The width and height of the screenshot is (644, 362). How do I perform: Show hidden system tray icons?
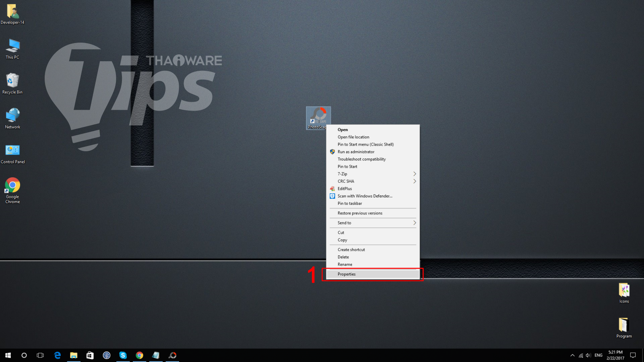pos(572,355)
